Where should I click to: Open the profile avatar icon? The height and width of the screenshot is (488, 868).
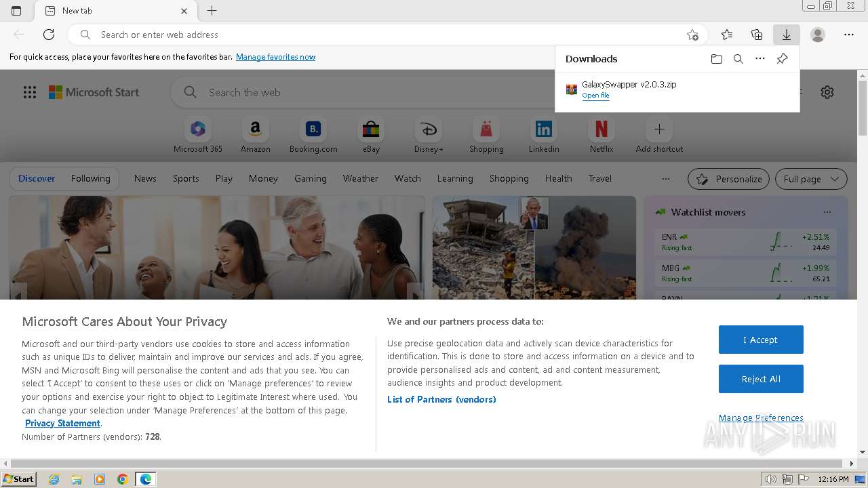point(818,35)
